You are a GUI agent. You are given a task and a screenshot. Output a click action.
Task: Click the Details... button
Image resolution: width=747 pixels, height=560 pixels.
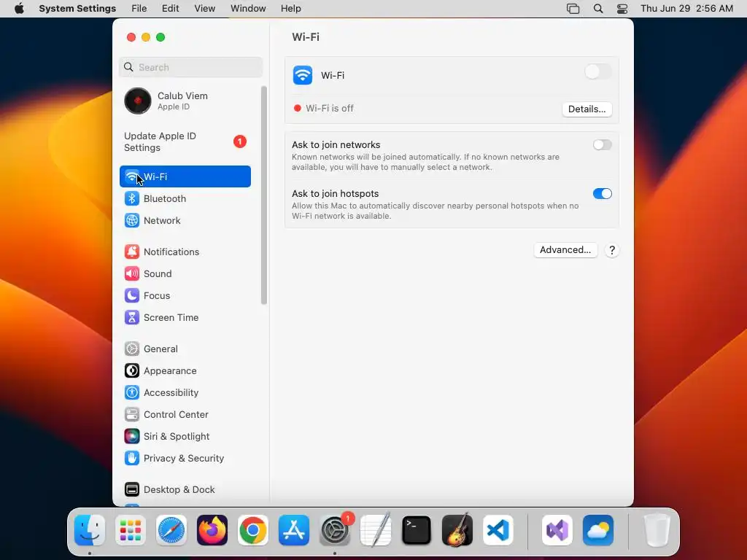pos(587,109)
